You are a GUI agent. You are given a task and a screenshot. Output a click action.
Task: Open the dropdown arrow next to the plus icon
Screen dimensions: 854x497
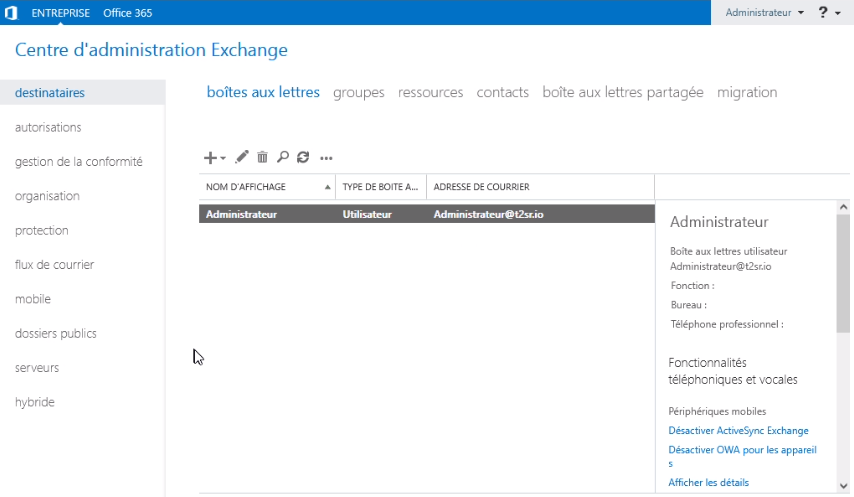(x=223, y=158)
